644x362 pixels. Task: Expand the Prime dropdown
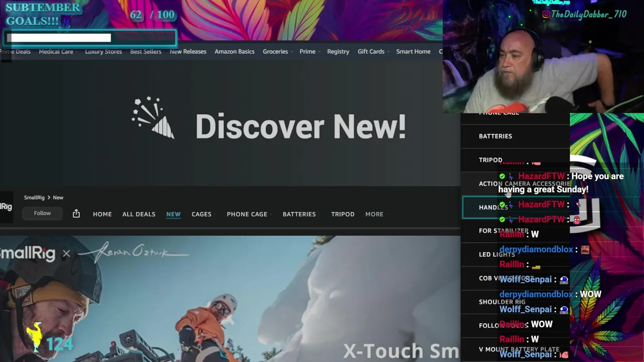tap(309, 51)
